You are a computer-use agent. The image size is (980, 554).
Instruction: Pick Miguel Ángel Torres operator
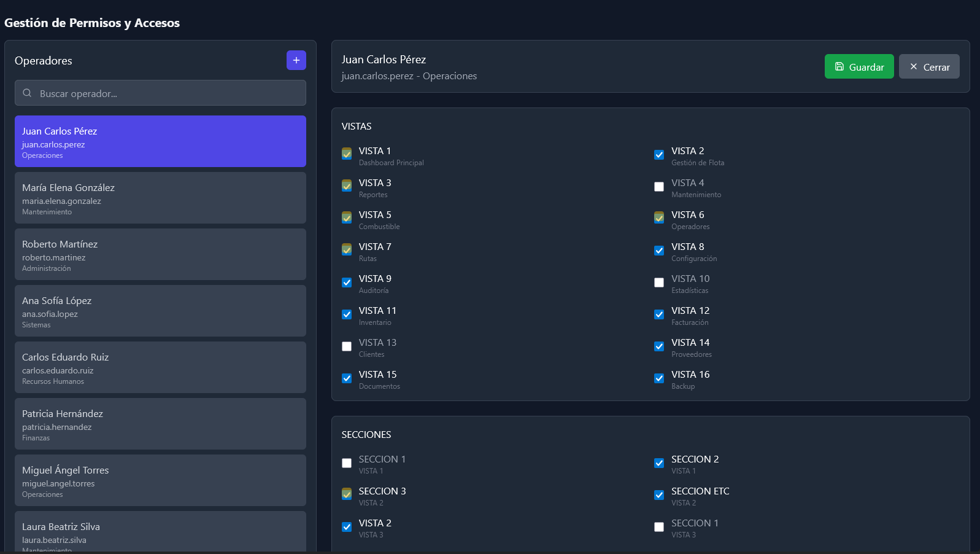pyautogui.click(x=160, y=480)
